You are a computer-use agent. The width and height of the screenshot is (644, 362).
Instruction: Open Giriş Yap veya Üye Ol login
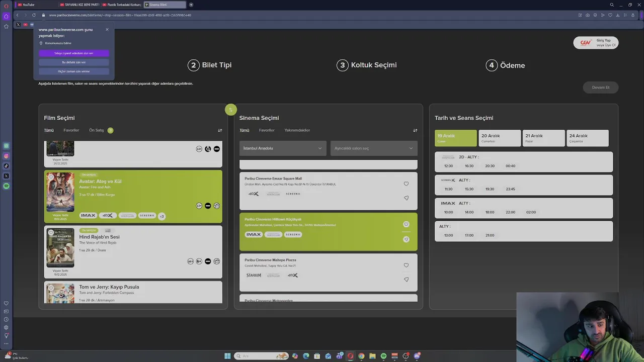(x=596, y=43)
